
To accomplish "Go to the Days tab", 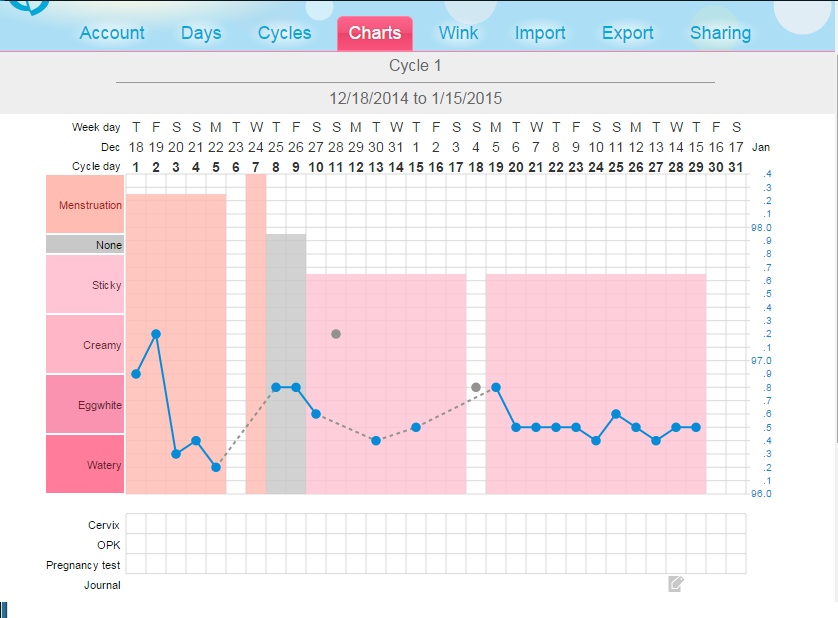I will [201, 33].
